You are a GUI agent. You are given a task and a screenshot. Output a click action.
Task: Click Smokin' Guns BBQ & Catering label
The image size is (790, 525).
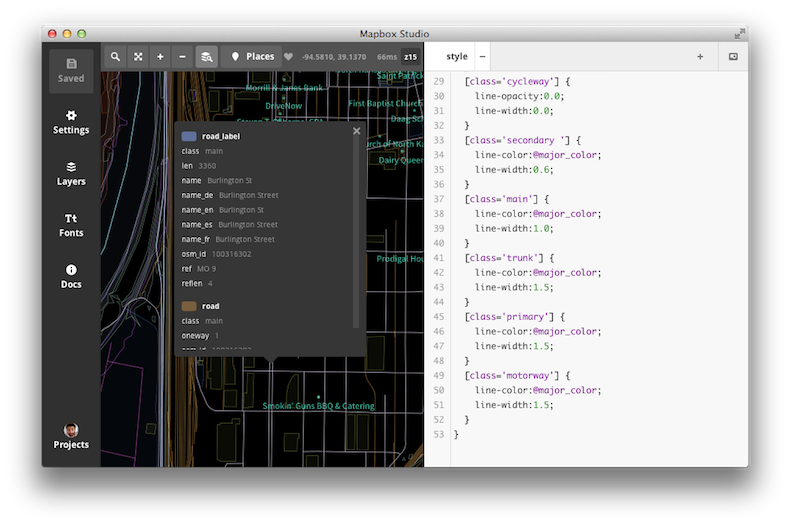tap(318, 406)
